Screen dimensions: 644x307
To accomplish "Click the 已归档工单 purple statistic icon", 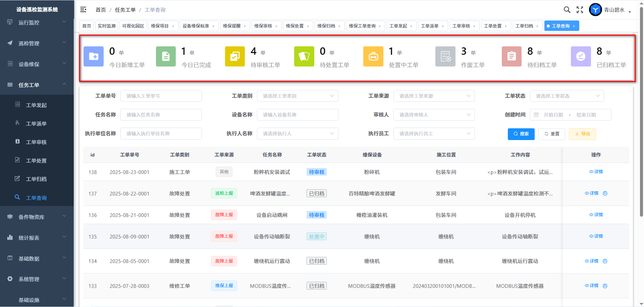I will [x=581, y=56].
